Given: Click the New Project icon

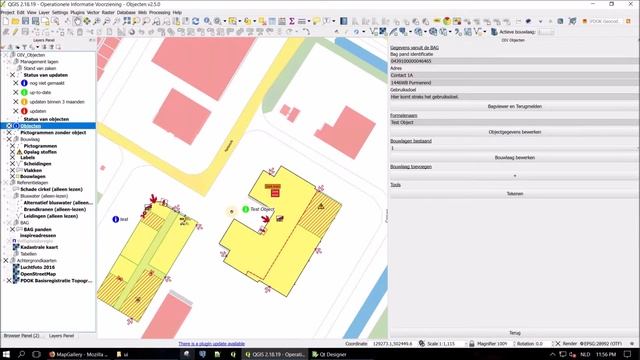Looking at the screenshot, I should pos(6,21).
